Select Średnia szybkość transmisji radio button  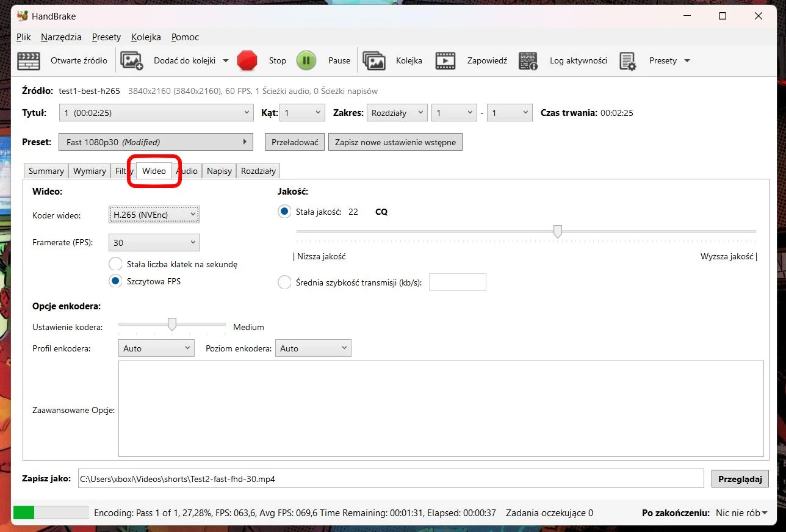pyautogui.click(x=284, y=282)
